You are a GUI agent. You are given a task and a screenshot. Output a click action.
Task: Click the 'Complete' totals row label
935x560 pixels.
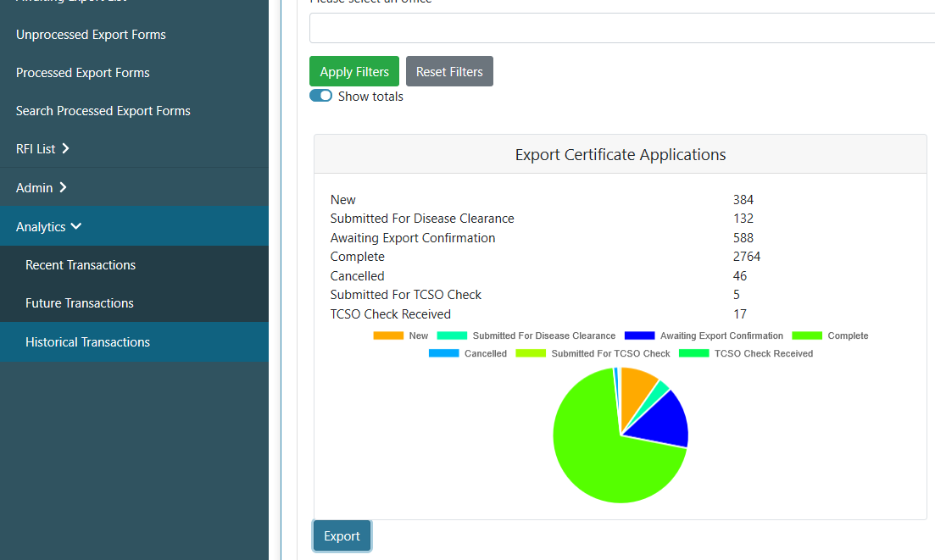pyautogui.click(x=357, y=257)
